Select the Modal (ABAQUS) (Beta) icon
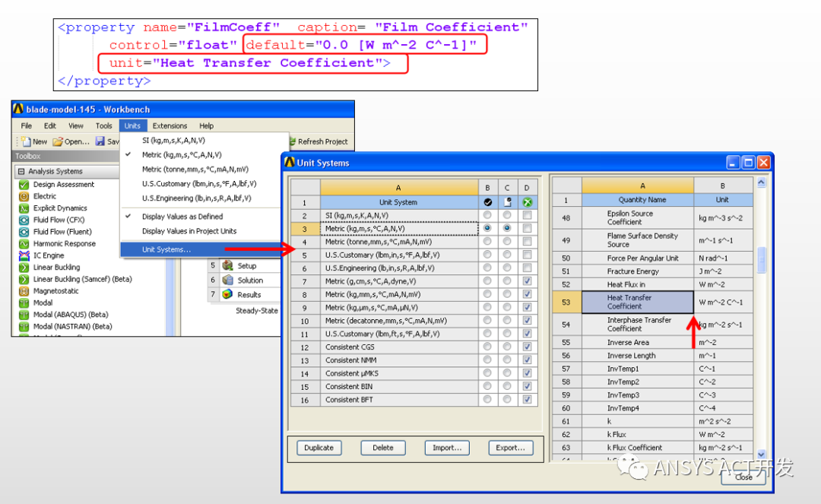This screenshot has height=504, width=821. click(24, 315)
